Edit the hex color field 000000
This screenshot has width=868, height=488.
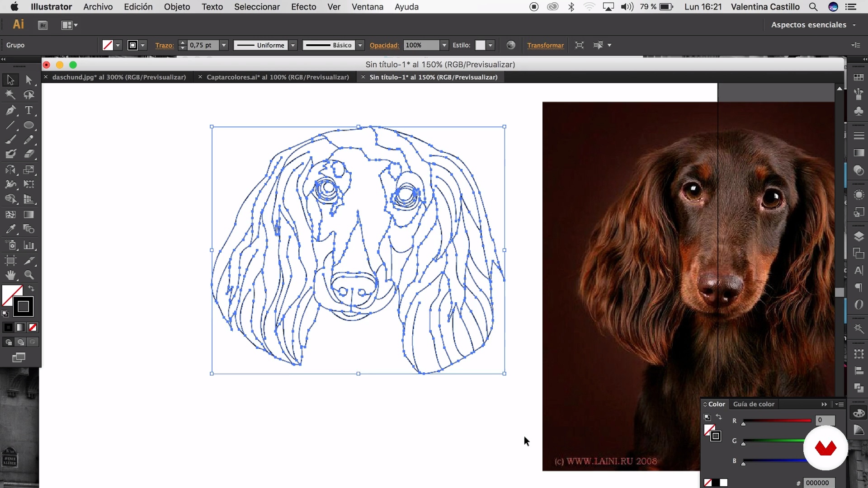(x=819, y=483)
